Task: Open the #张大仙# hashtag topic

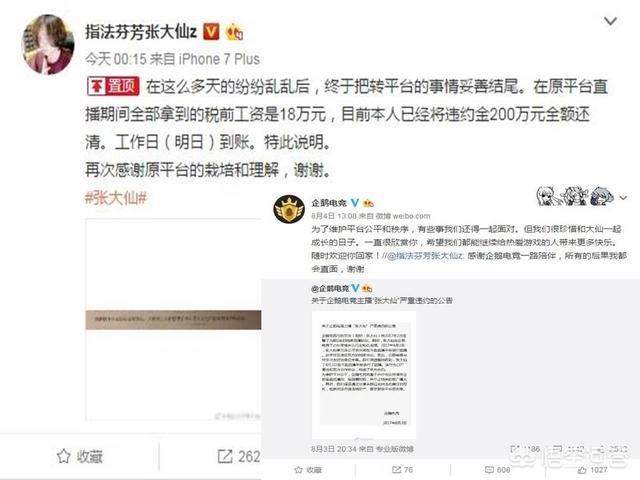Action: coord(116,198)
